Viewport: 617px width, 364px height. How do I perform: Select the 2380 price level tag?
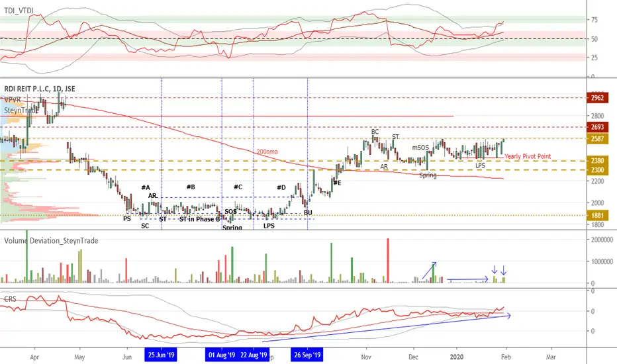click(597, 161)
